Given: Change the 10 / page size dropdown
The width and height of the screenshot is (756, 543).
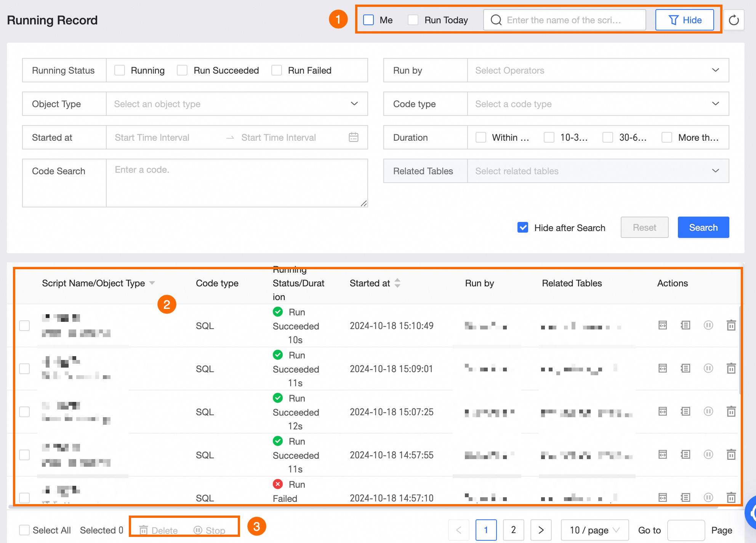Looking at the screenshot, I should point(594,530).
